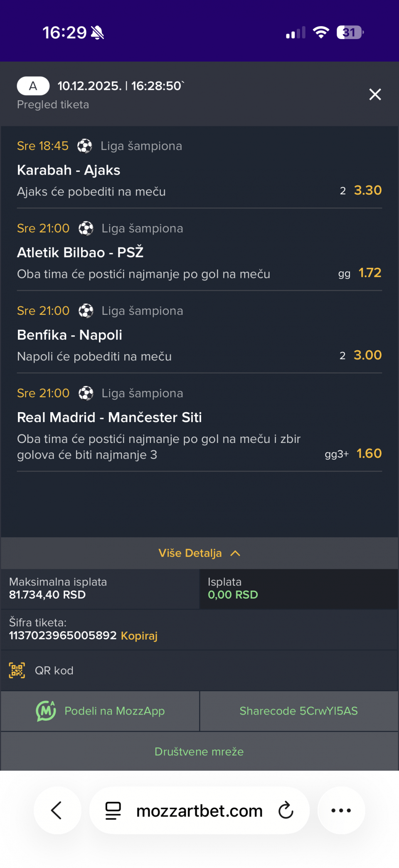The width and height of the screenshot is (399, 868).
Task: Tap the QR kod icon
Action: (17, 670)
